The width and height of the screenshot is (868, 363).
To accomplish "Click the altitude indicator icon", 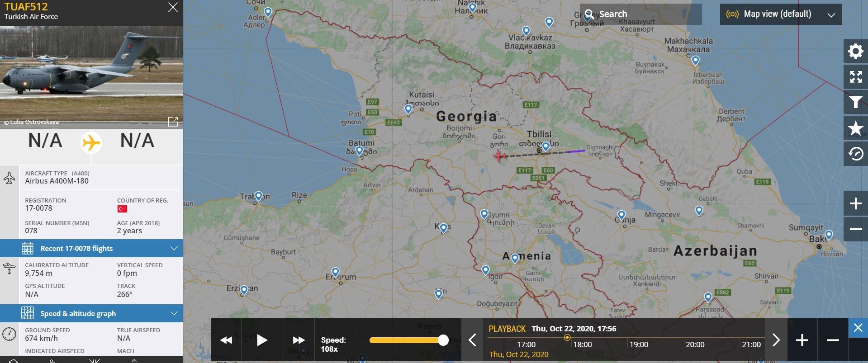I will pyautogui.click(x=9, y=269).
